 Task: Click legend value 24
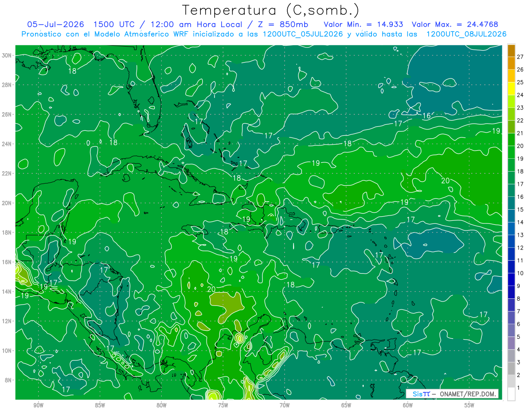coord(520,95)
